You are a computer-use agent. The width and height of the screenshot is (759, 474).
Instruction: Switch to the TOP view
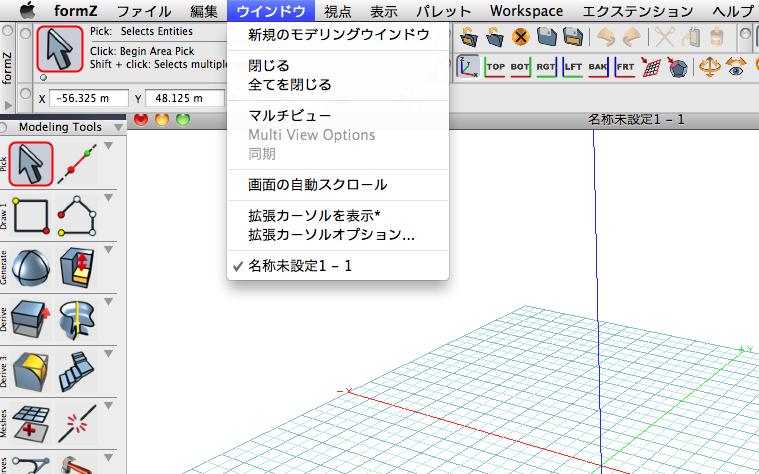495,67
